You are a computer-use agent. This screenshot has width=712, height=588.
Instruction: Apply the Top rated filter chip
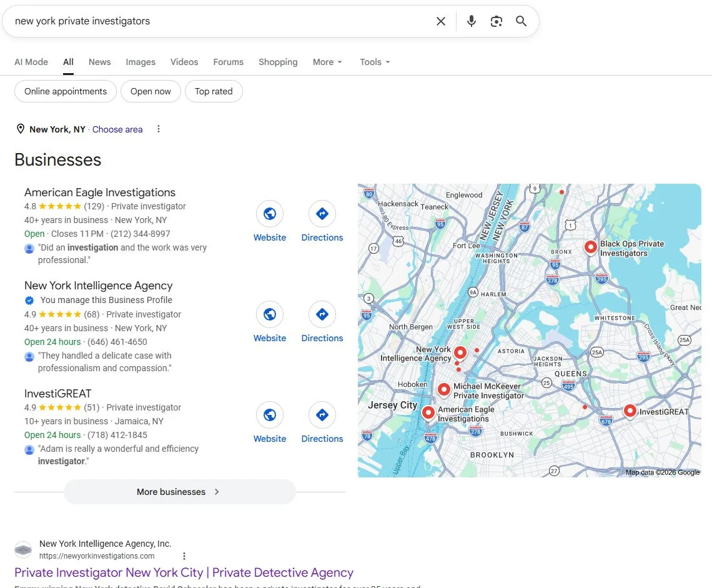click(214, 91)
